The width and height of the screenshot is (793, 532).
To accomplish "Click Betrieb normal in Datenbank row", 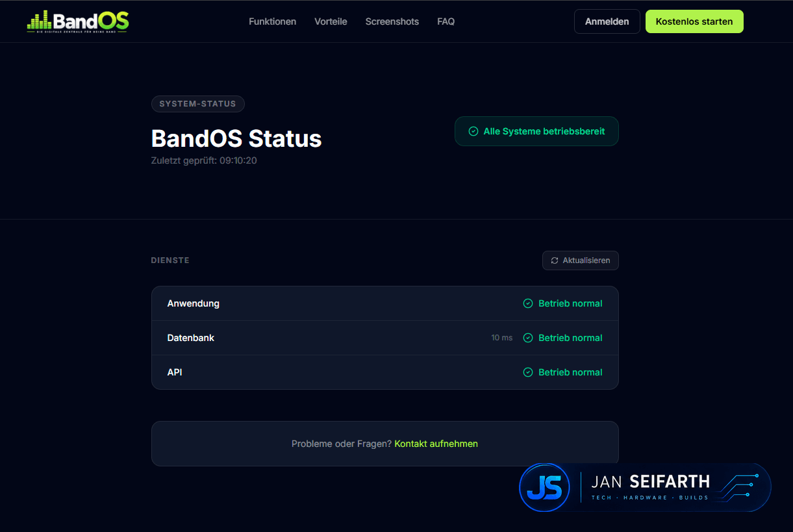I will (x=570, y=338).
